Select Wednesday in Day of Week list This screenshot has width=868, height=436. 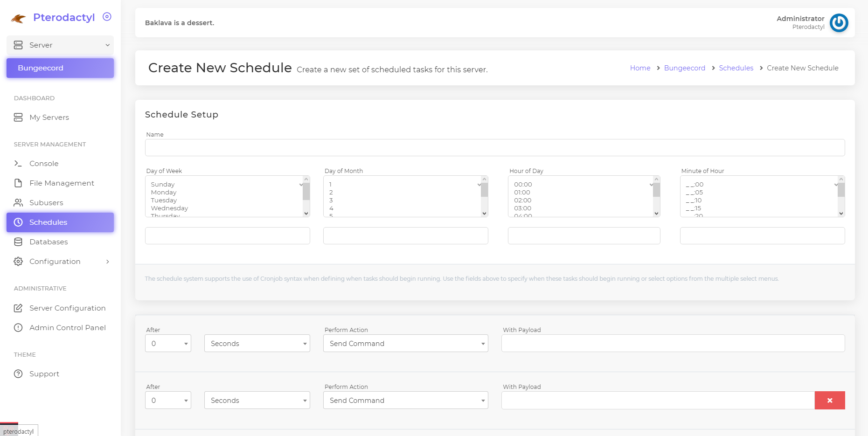169,208
